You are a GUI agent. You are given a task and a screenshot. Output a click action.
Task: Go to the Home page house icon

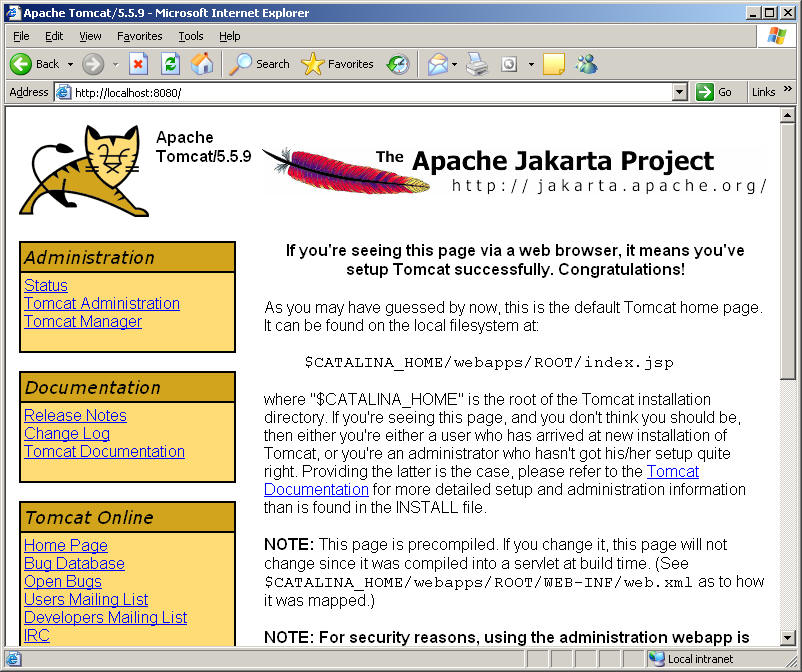pyautogui.click(x=202, y=64)
